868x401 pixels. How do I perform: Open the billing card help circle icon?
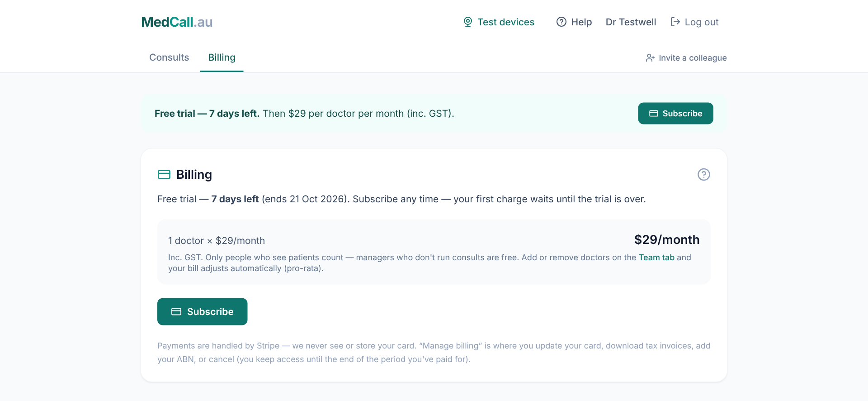point(704,174)
